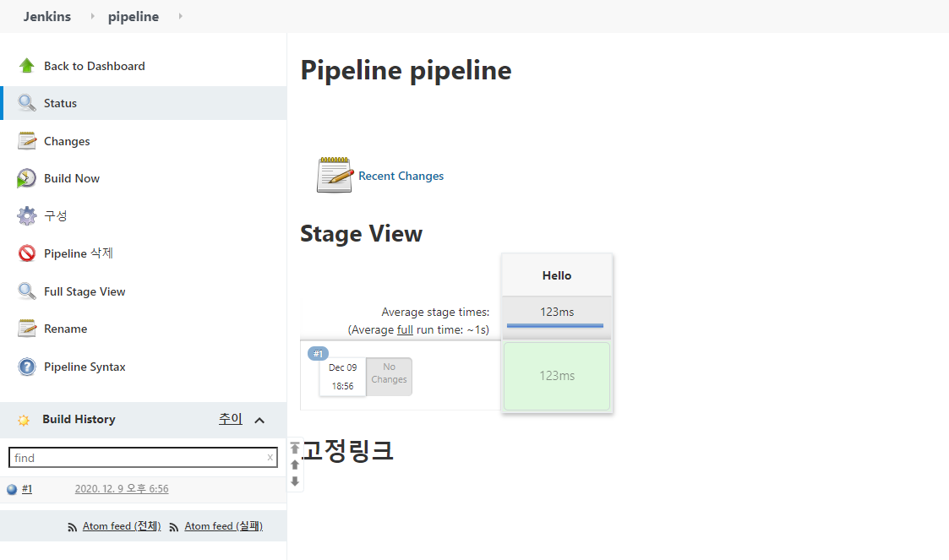The width and height of the screenshot is (949, 560).
Task: Click the Build History sun icon
Action: click(x=24, y=420)
